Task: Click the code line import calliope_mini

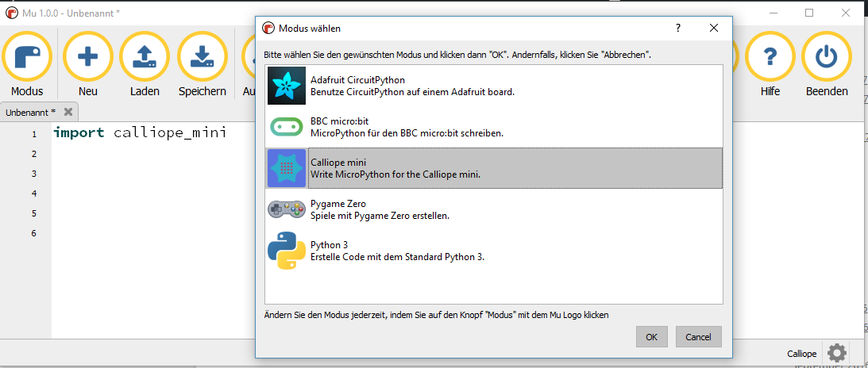Action: [x=141, y=132]
